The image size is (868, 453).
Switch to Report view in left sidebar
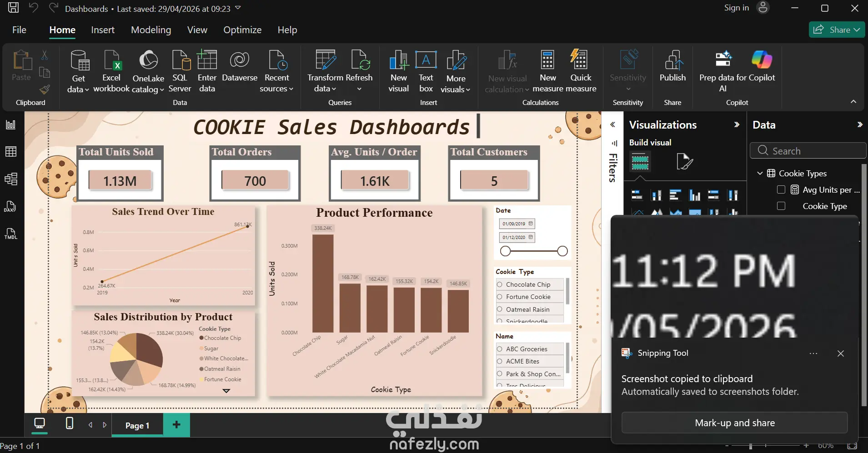(11, 124)
